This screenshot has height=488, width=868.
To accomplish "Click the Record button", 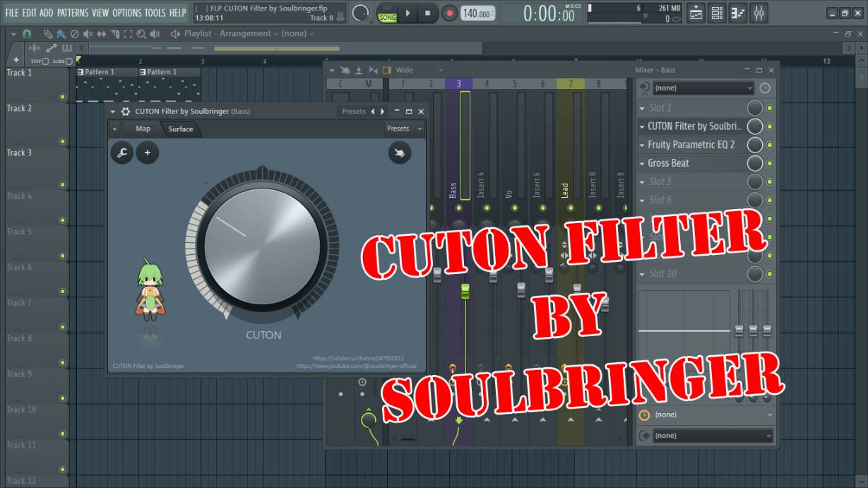I will [450, 13].
